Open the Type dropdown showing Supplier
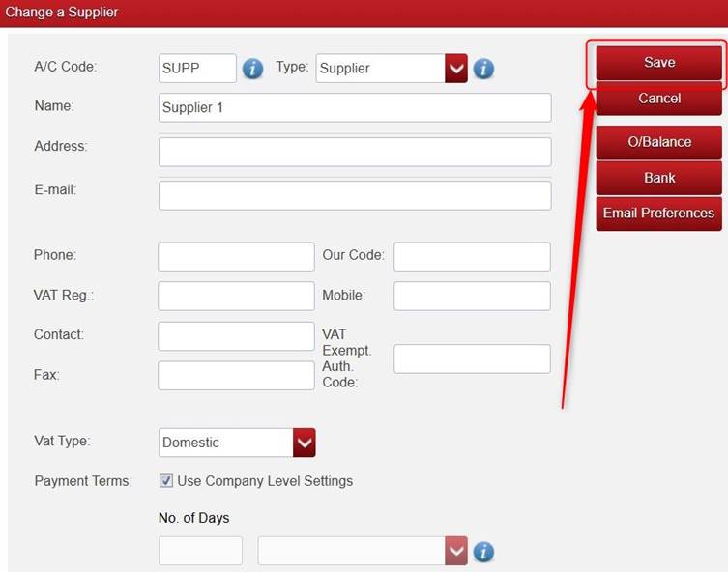728x572 pixels. (392, 69)
